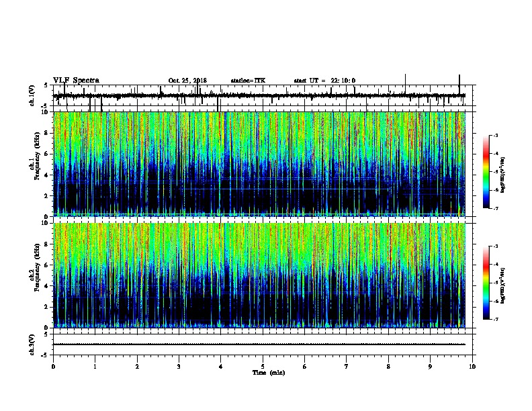Click the "-7" value on ch.1 color scale
The width and height of the screenshot is (532, 411).
(496, 208)
